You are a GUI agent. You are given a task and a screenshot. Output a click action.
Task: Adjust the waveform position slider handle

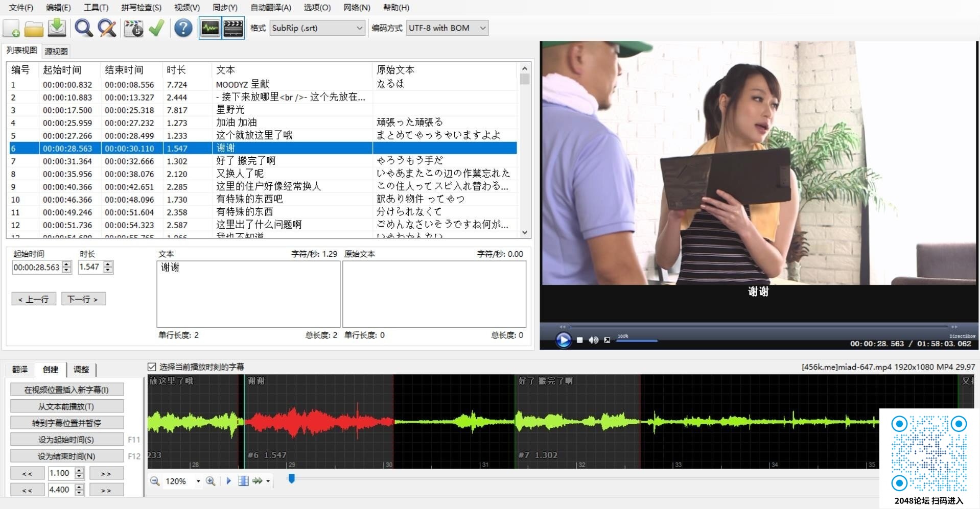291,479
